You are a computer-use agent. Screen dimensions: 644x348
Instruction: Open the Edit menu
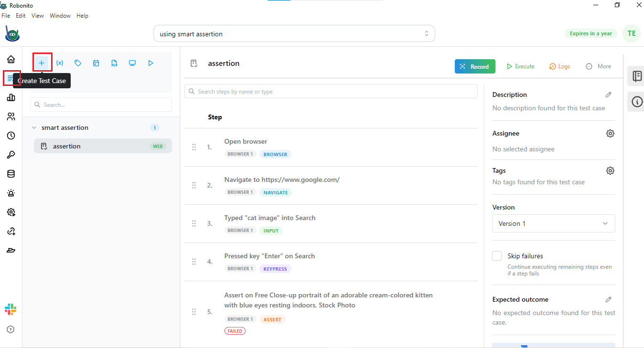pos(21,15)
